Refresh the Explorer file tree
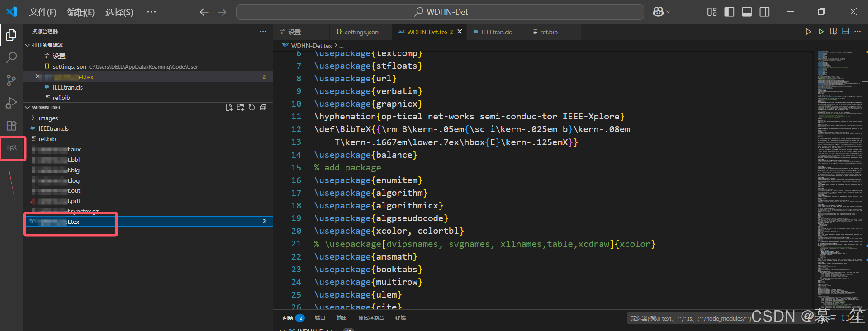868x331 pixels. pyautogui.click(x=251, y=108)
